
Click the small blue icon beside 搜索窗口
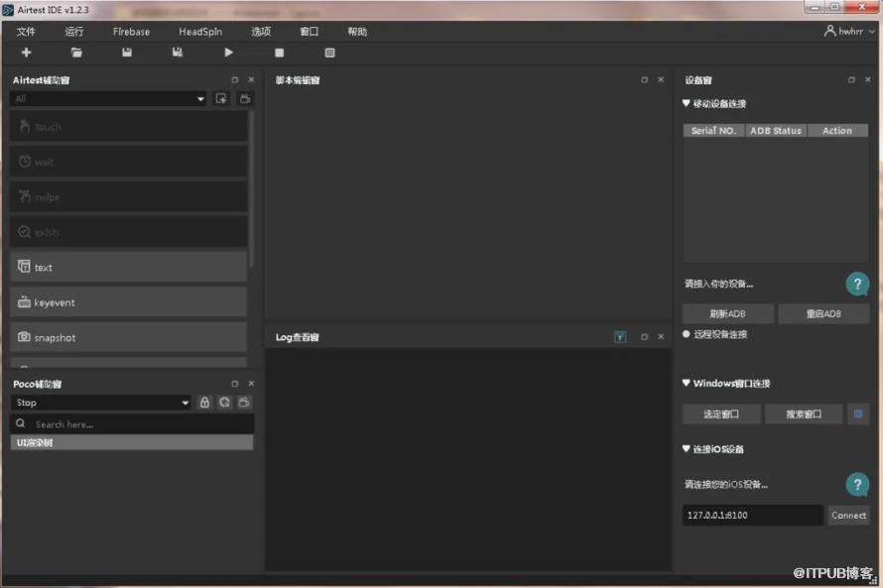pos(858,414)
